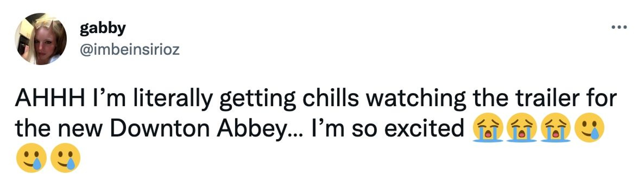Open the tweet's three-dot more options menu
Screen dimensions: 644x182
click(619, 27)
